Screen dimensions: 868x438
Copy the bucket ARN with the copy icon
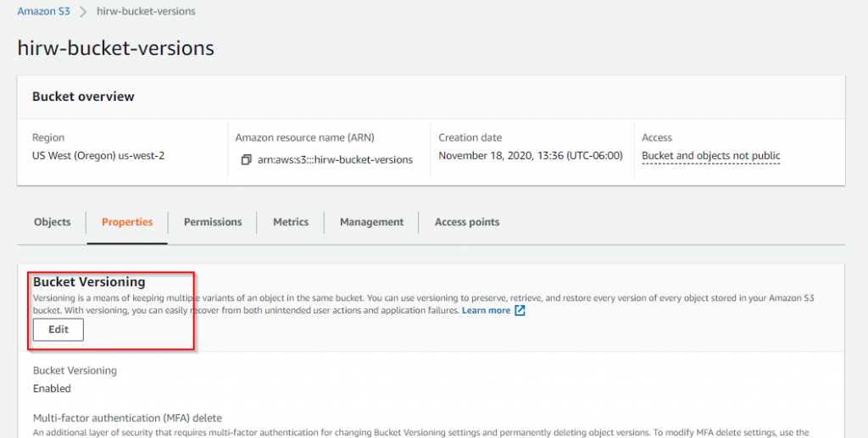pos(247,160)
